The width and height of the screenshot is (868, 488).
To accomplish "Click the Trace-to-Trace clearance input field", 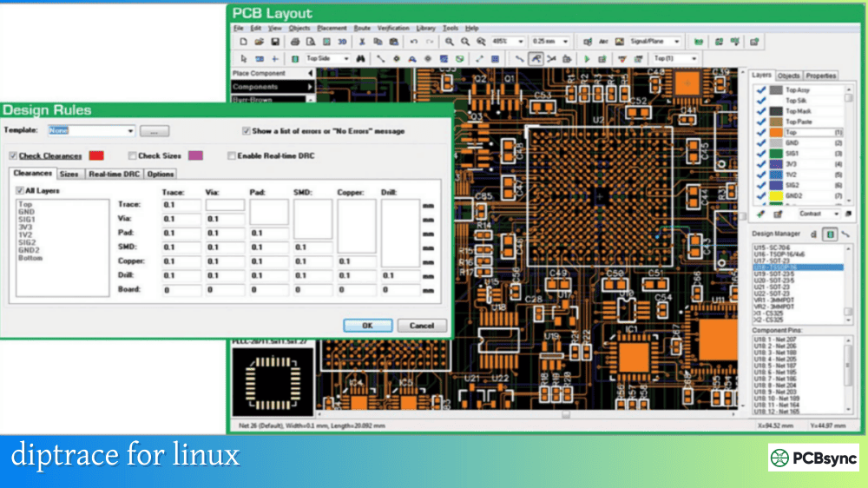I will click(x=181, y=205).
